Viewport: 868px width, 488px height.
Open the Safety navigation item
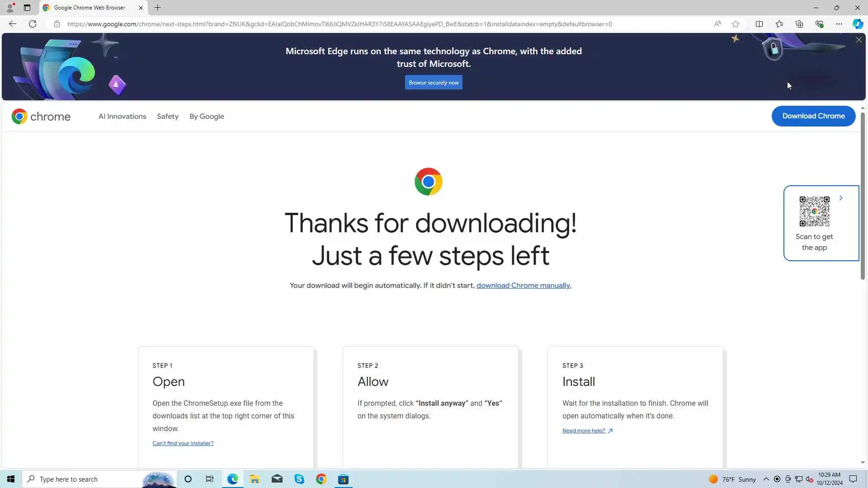tap(168, 116)
